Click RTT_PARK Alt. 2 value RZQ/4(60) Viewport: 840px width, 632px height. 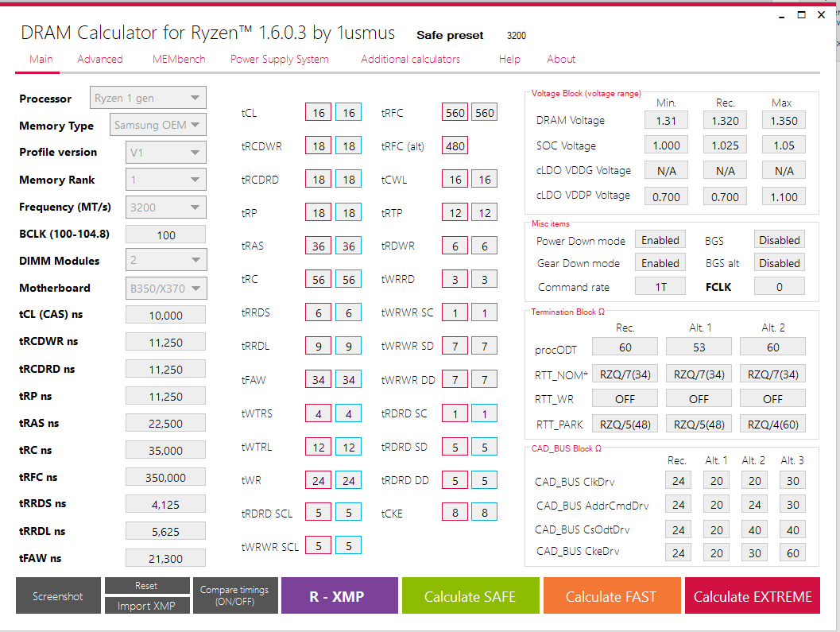pyautogui.click(x=772, y=424)
